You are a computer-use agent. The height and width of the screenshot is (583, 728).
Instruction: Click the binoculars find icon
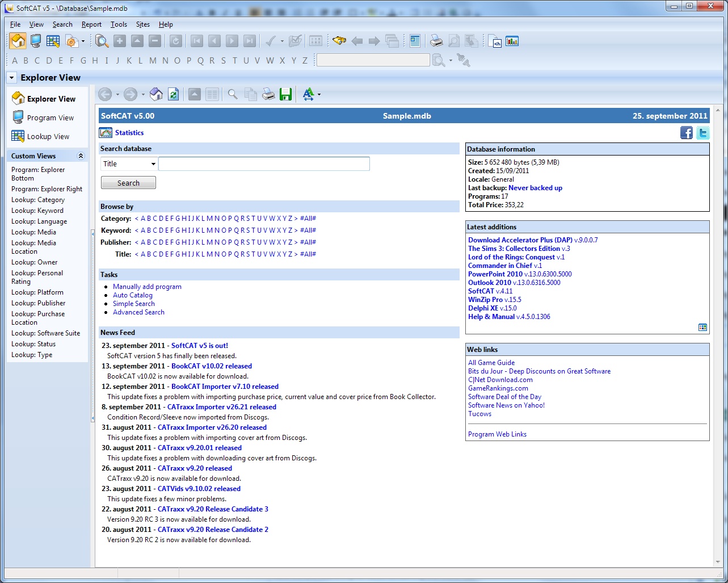click(x=339, y=41)
